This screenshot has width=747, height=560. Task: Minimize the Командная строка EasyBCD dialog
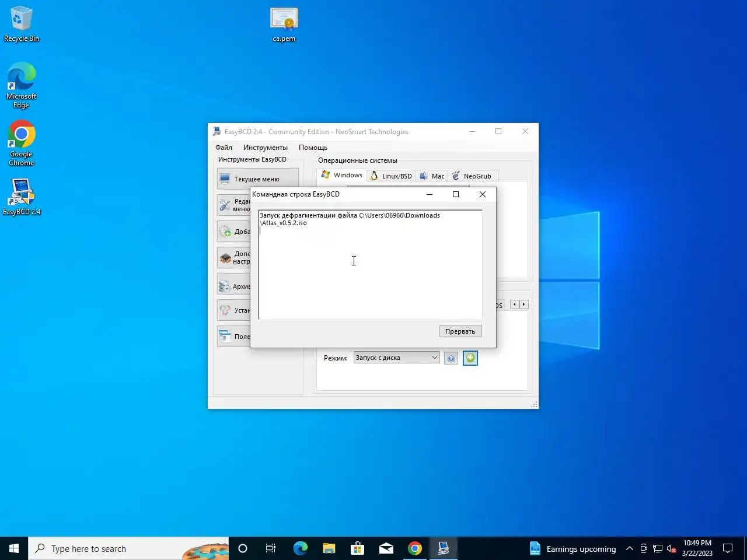430,194
